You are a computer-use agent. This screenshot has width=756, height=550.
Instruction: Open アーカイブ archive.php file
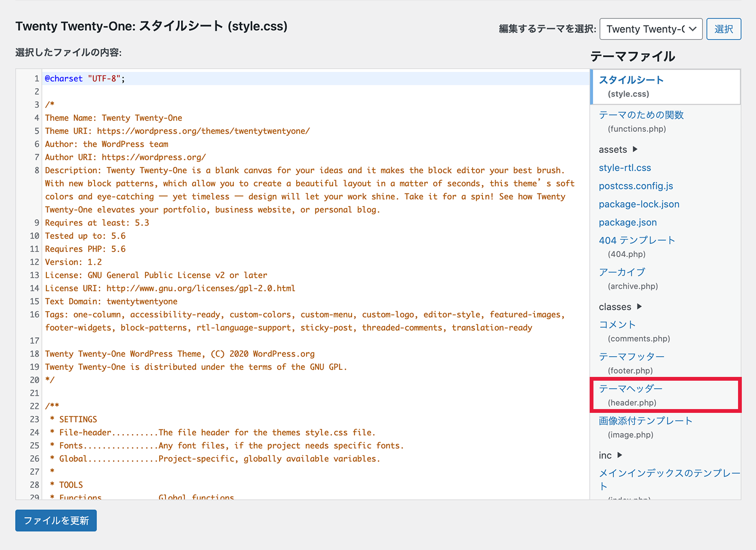pos(628,279)
